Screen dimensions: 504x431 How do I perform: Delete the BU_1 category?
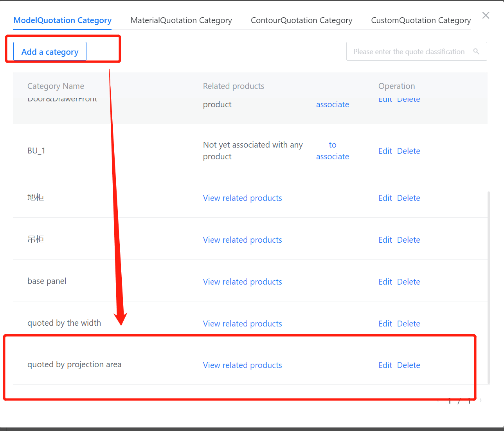click(409, 151)
